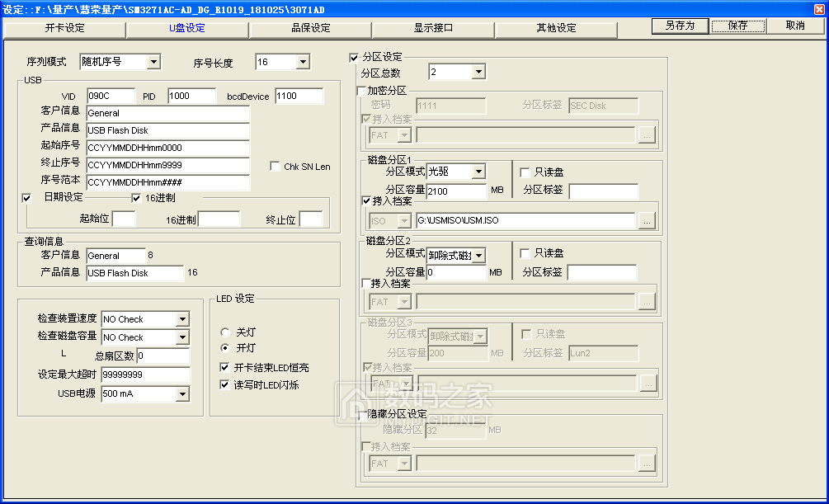Viewport: 829px width, 504px height.
Task: Switch to the 显示接口 tab
Action: [x=433, y=28]
